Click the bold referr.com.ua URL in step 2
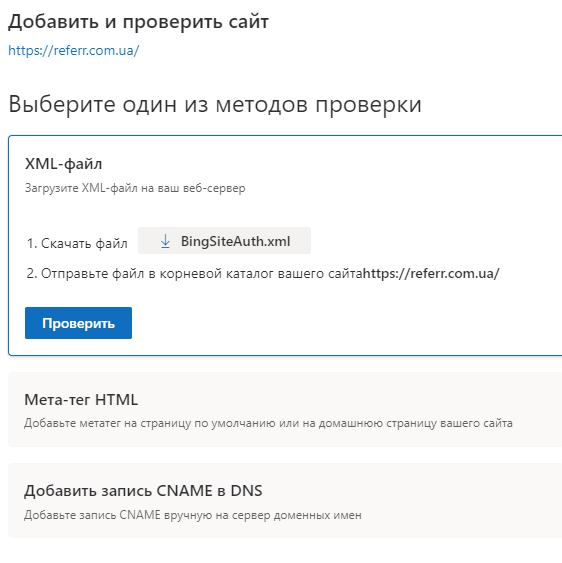Viewport: 562px width, 563px height. point(431,274)
